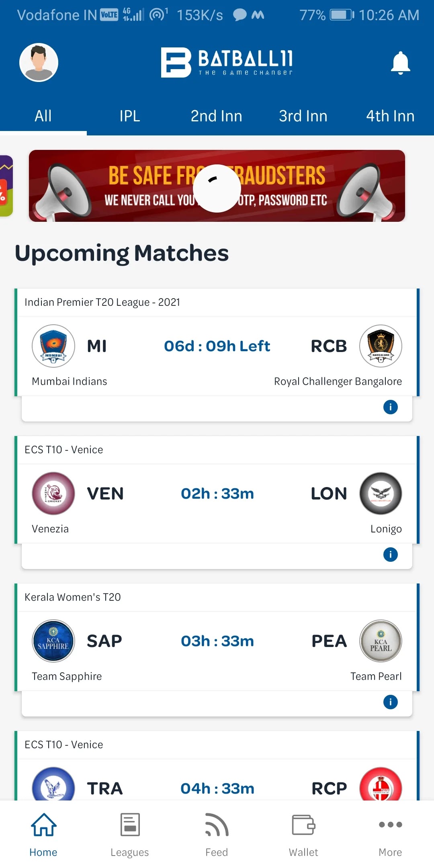
Task: Show info for SAP vs PEA match
Action: tap(390, 702)
